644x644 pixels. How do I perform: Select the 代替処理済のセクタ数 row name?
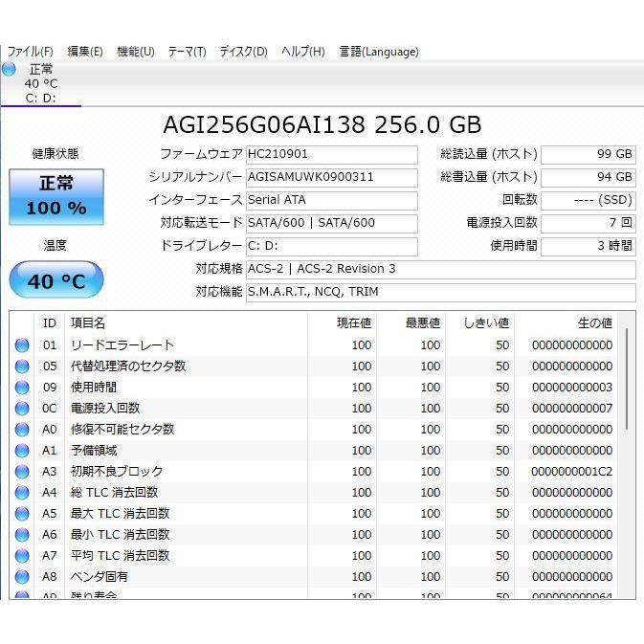click(x=128, y=366)
